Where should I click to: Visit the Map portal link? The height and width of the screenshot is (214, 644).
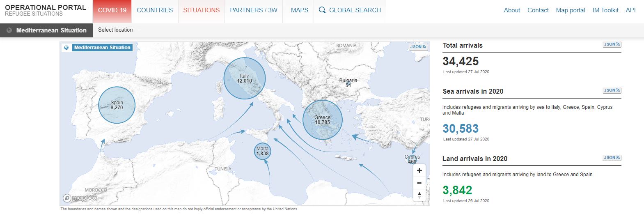point(571,10)
